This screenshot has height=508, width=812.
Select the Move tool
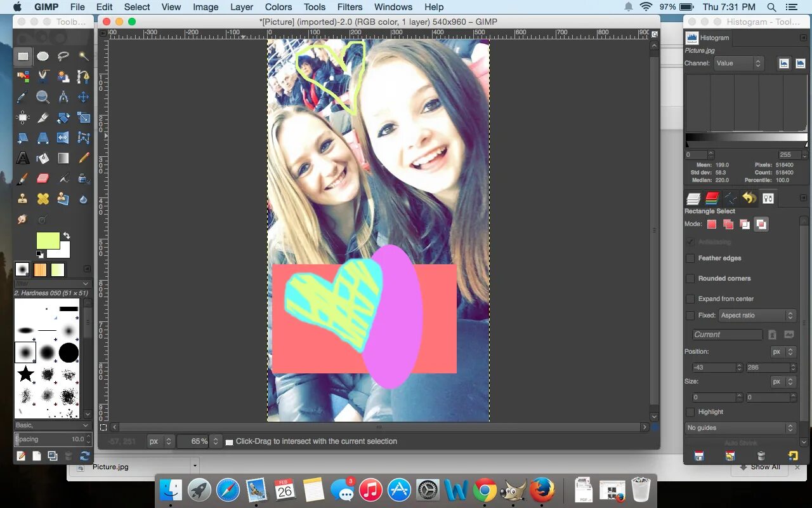point(83,97)
